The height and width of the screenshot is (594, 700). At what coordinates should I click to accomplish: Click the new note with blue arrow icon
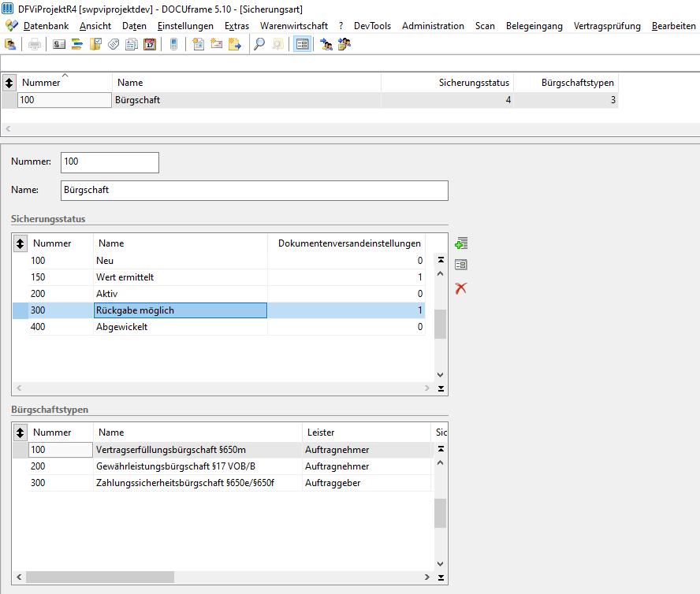coord(235,44)
